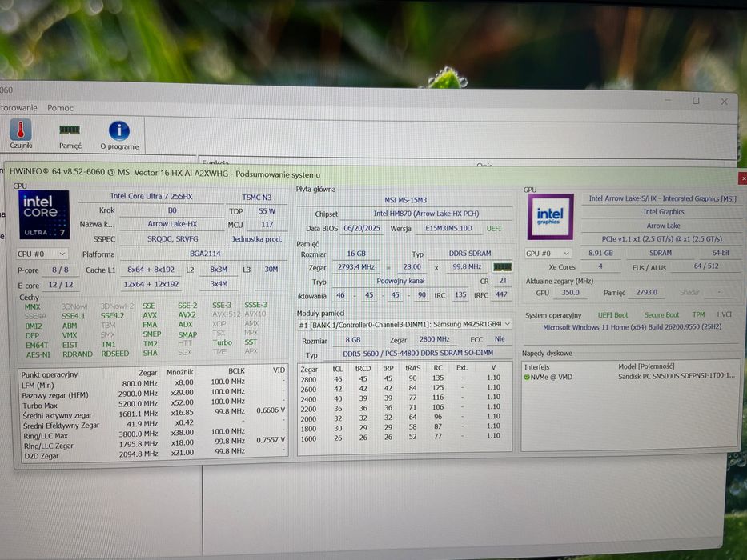Click the Intel Core Ultra 7 CPU logo
The height and width of the screenshot is (560, 747).
(44, 214)
